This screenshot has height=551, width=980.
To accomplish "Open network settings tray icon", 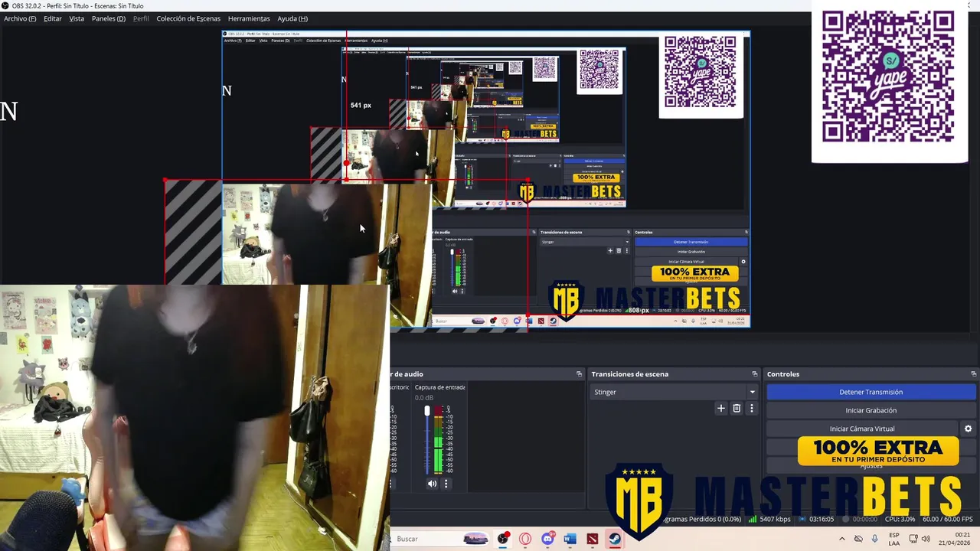I will coord(913,539).
